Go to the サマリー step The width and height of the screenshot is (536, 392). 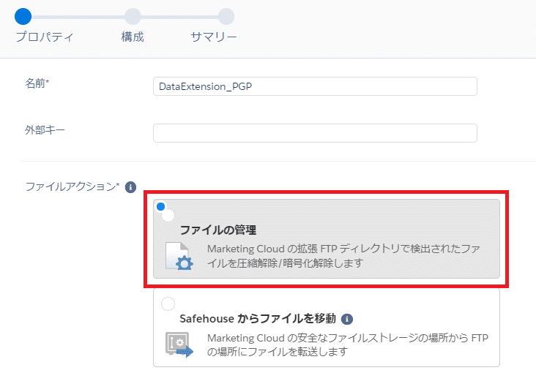226,16
